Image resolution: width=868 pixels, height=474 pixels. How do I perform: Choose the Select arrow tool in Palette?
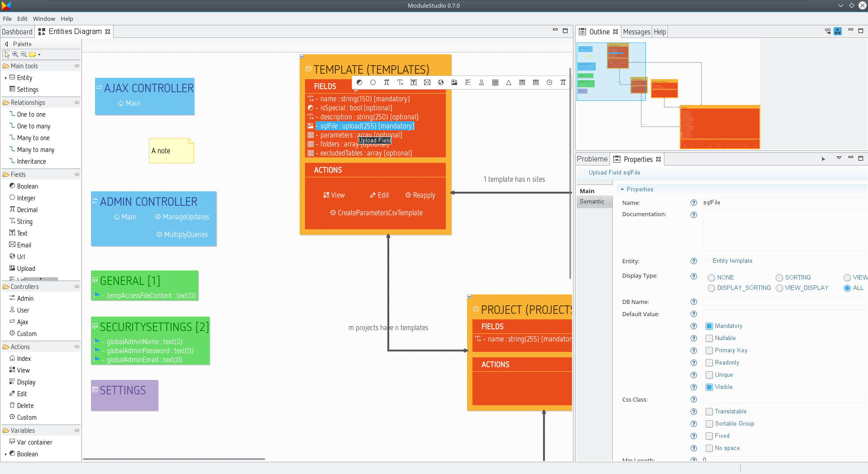[x=7, y=54]
